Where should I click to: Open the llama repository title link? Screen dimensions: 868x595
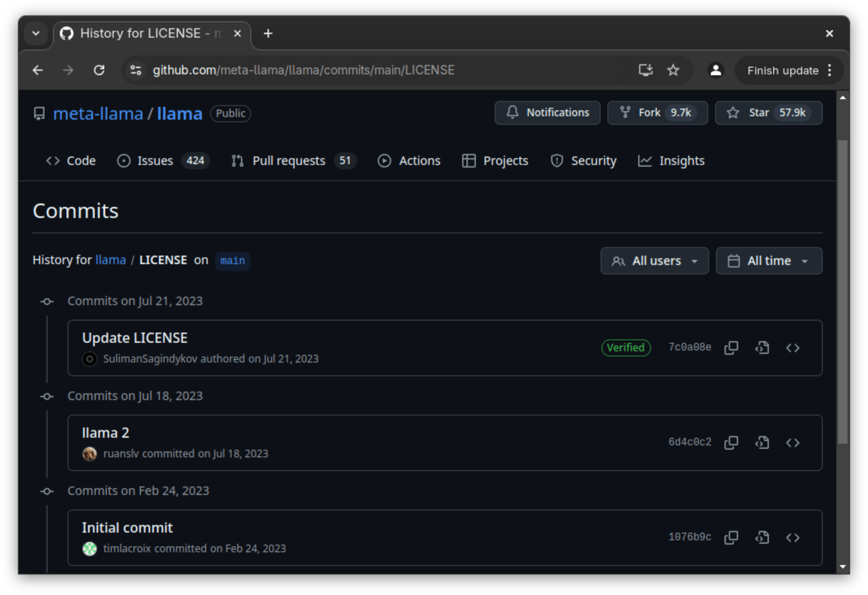click(x=180, y=114)
